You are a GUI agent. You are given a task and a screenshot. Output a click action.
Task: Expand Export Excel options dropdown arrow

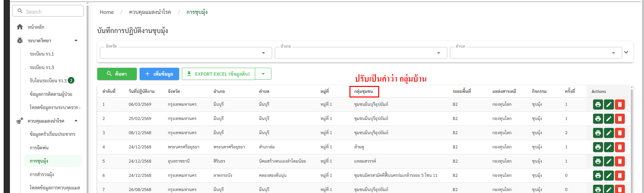click(263, 74)
